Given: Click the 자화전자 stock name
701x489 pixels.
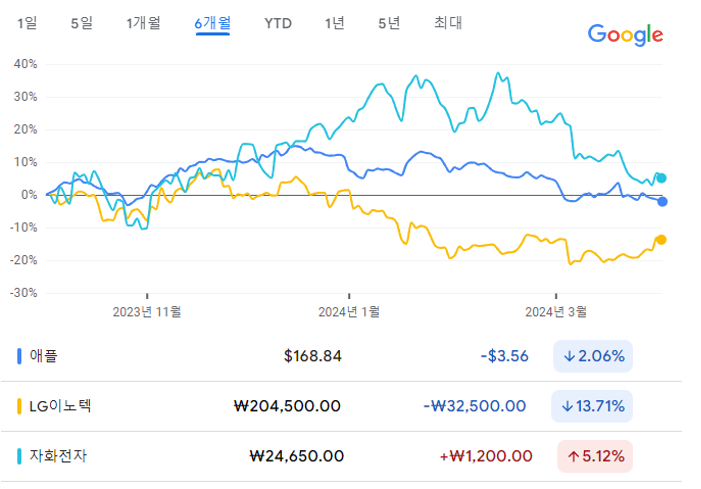Looking at the screenshot, I should [58, 456].
